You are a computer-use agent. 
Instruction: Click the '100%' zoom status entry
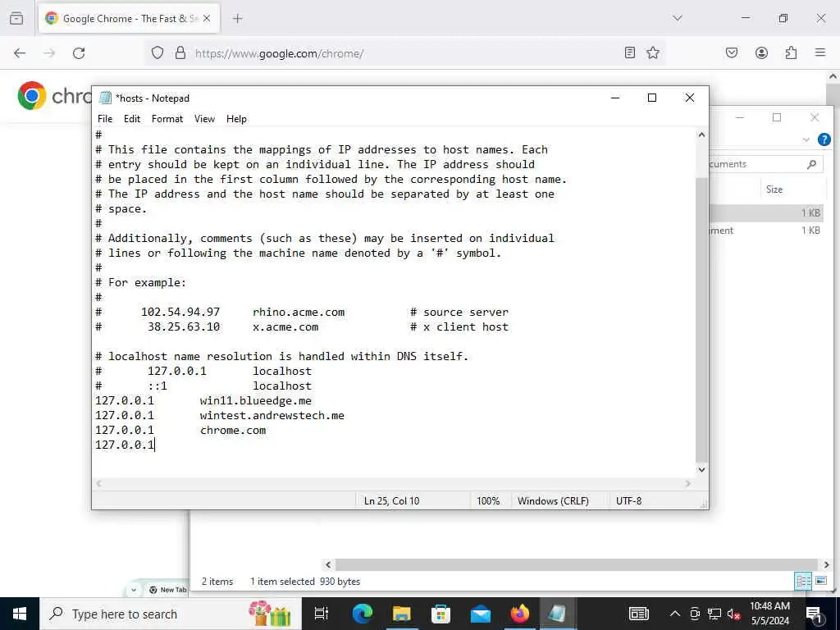[x=488, y=501]
